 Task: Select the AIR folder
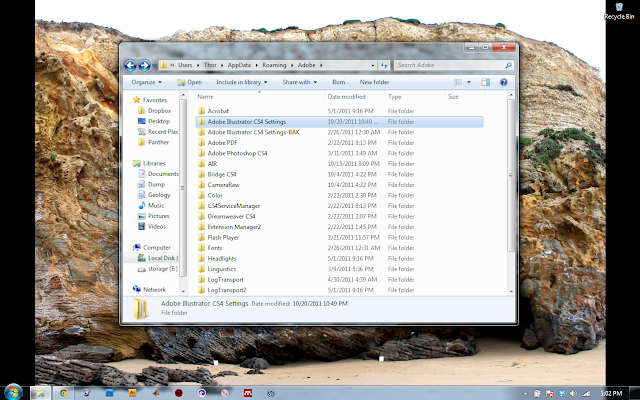point(212,164)
